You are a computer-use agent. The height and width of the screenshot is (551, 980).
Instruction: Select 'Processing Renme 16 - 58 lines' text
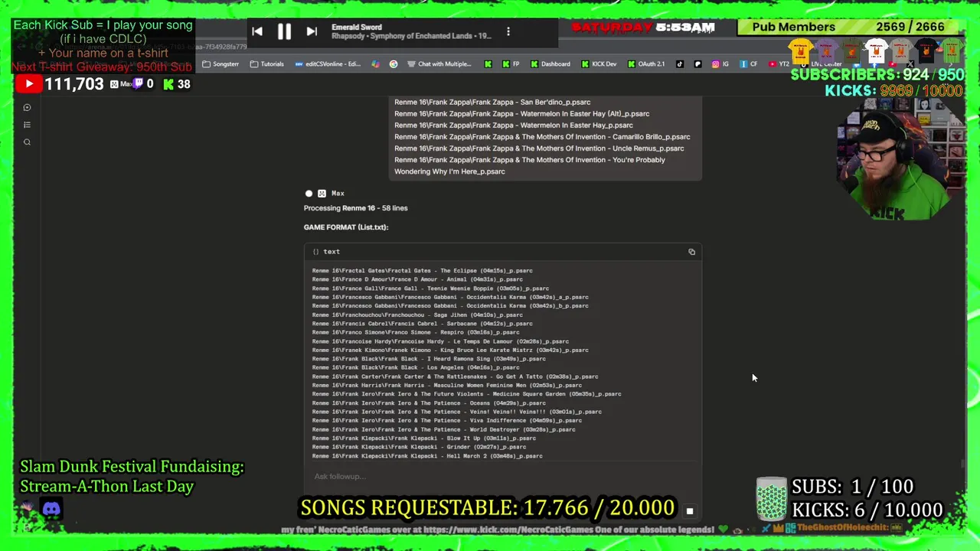[x=355, y=208]
